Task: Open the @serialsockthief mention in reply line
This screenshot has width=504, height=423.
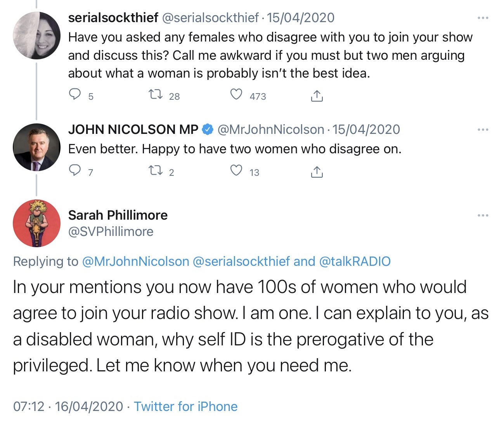Action: tap(241, 262)
